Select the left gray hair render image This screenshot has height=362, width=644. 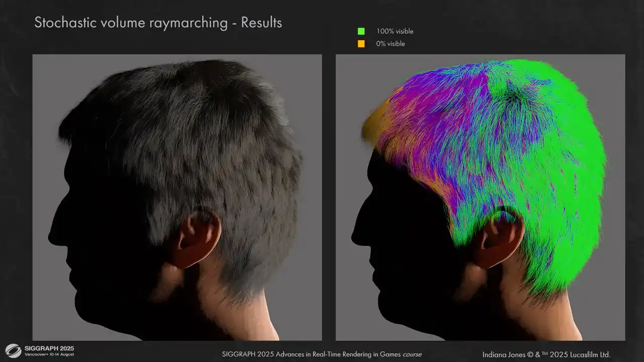177,197
